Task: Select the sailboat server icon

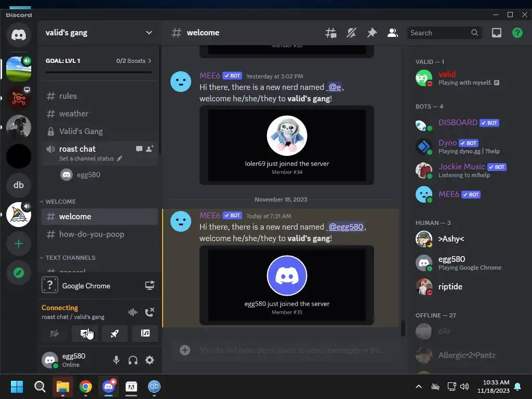Action: click(19, 215)
